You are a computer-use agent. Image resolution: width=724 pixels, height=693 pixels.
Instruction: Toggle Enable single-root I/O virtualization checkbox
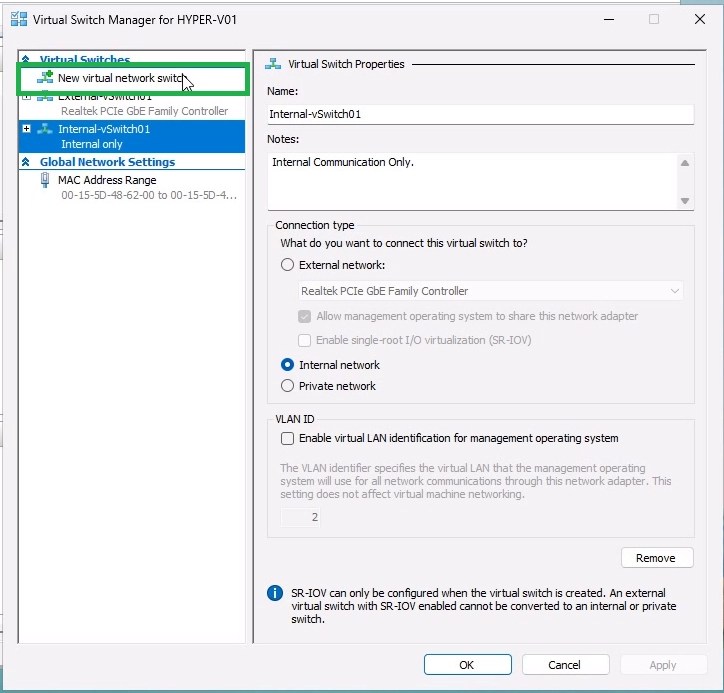(304, 340)
